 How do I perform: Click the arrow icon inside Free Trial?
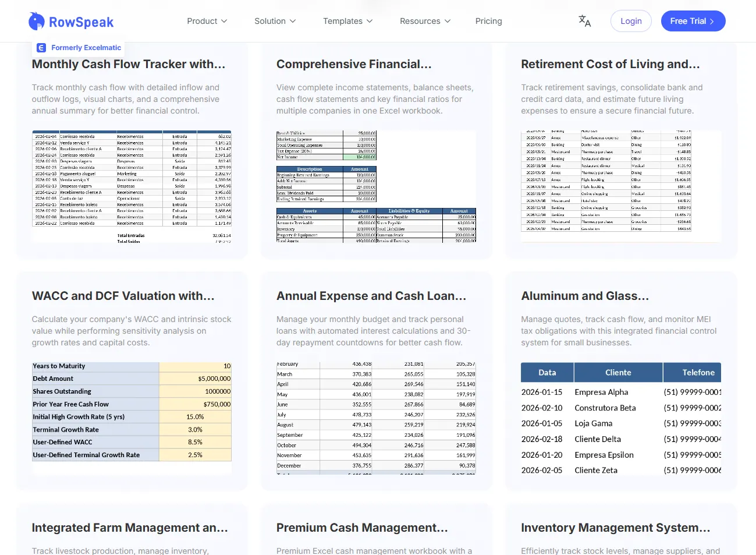coord(712,22)
